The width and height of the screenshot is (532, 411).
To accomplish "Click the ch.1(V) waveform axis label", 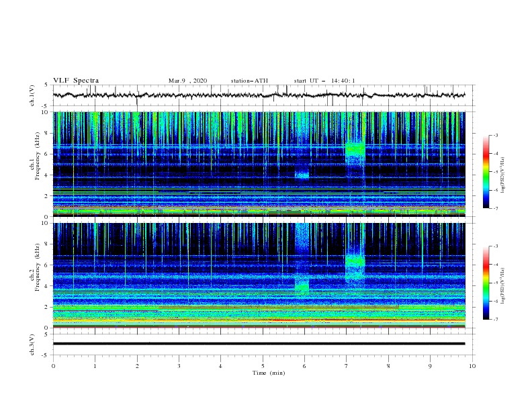I will click(32, 95).
